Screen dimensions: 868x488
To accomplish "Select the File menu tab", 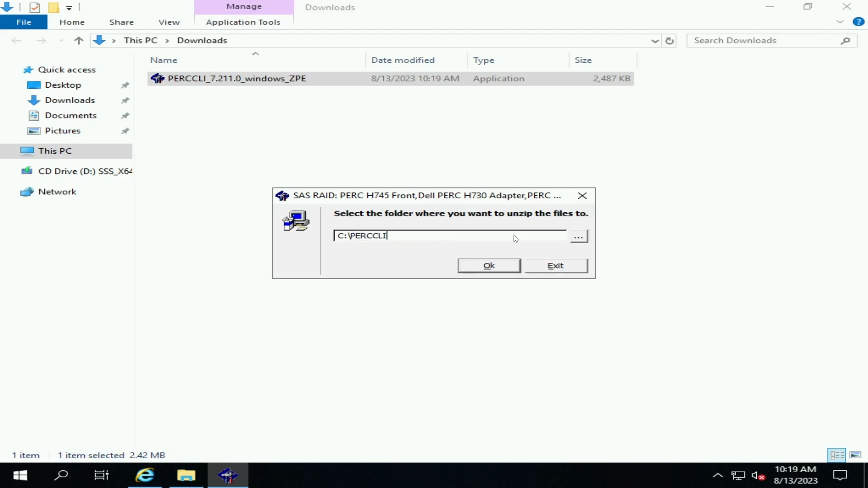I will (x=23, y=21).
